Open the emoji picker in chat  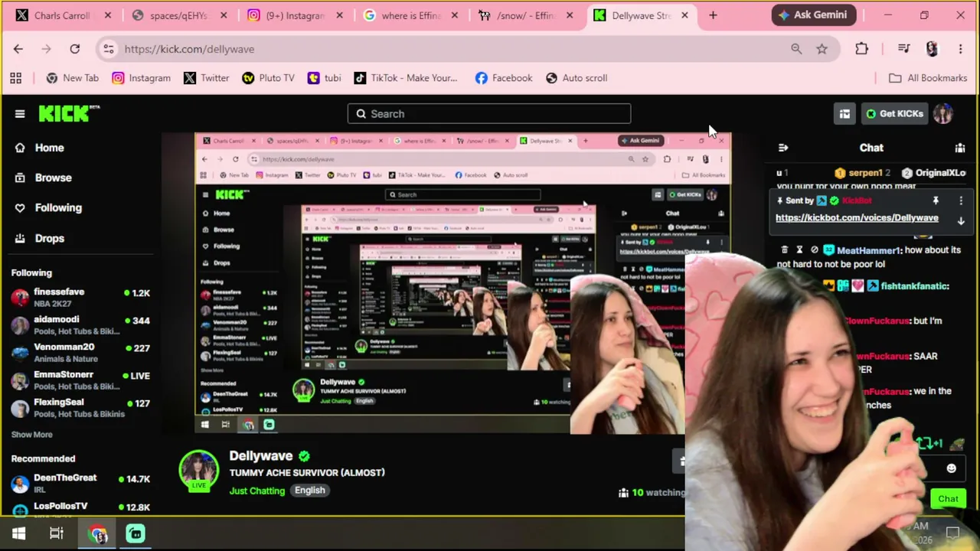951,468
